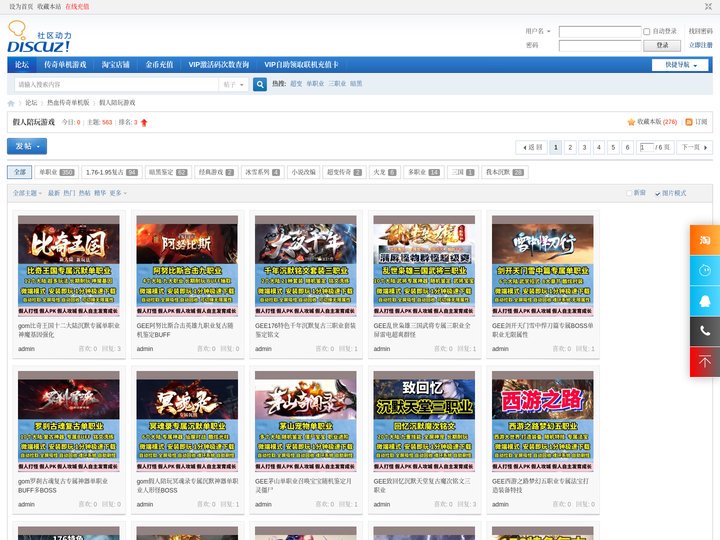Screen dimensions: 720x540
Task: Select the 单职业 category tab
Action: click(x=56, y=172)
